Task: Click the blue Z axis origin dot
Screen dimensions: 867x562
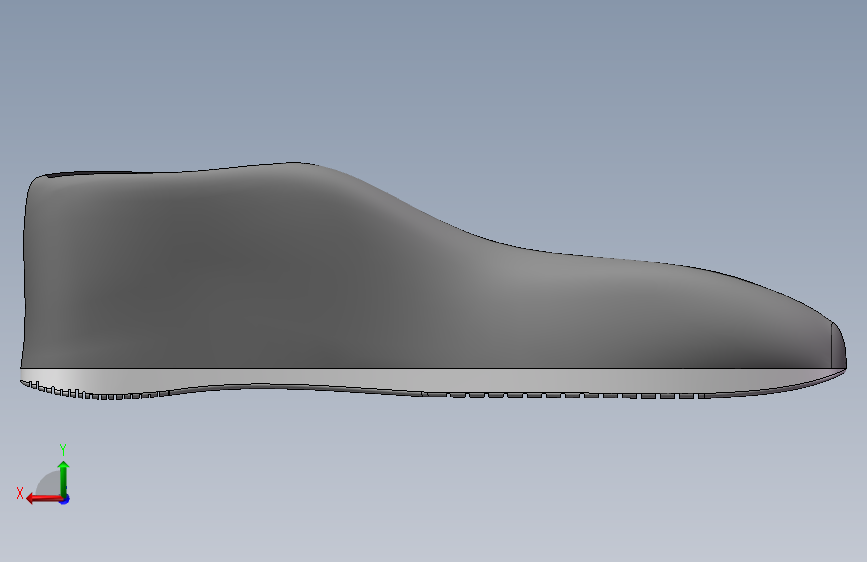Action: point(65,499)
